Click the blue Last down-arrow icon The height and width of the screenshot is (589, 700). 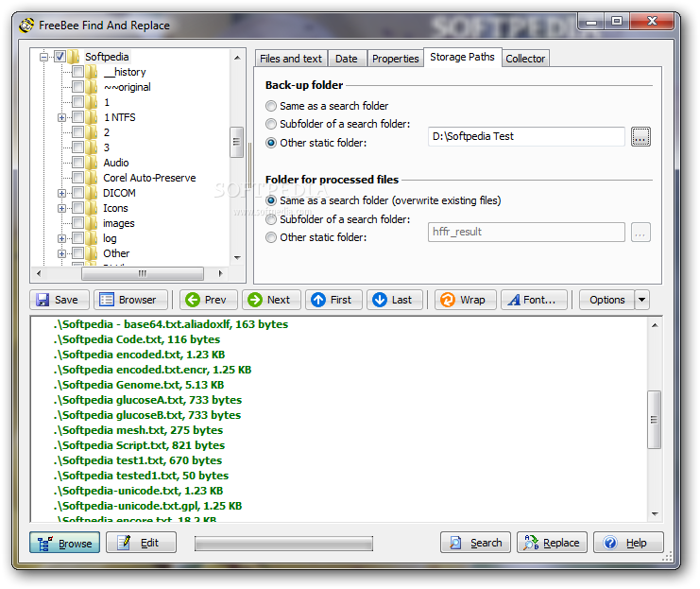(380, 300)
